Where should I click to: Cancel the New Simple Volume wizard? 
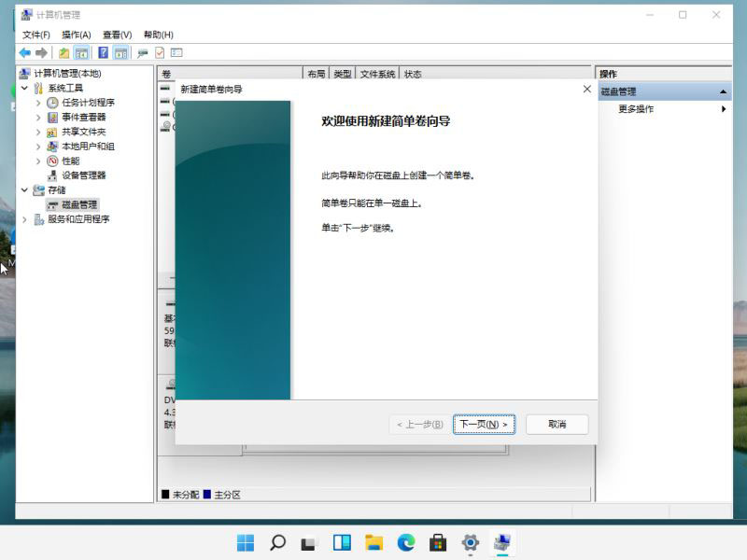(x=557, y=425)
